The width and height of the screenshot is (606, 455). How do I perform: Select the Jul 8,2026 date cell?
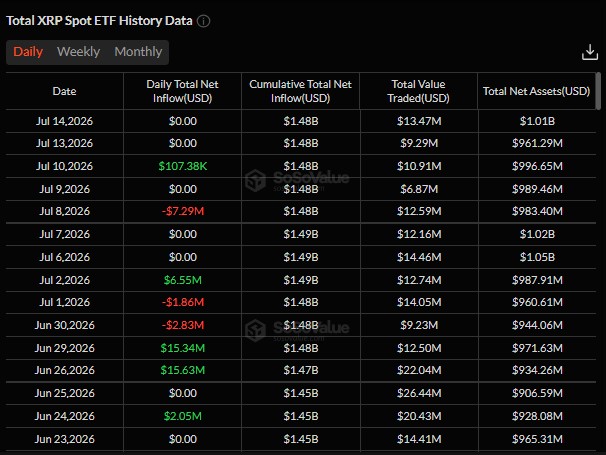(64, 211)
